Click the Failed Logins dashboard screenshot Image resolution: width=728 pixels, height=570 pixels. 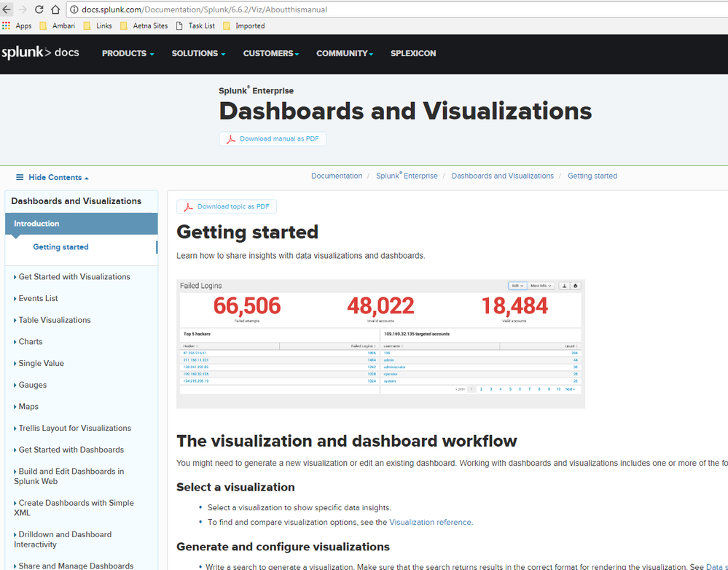point(380,344)
